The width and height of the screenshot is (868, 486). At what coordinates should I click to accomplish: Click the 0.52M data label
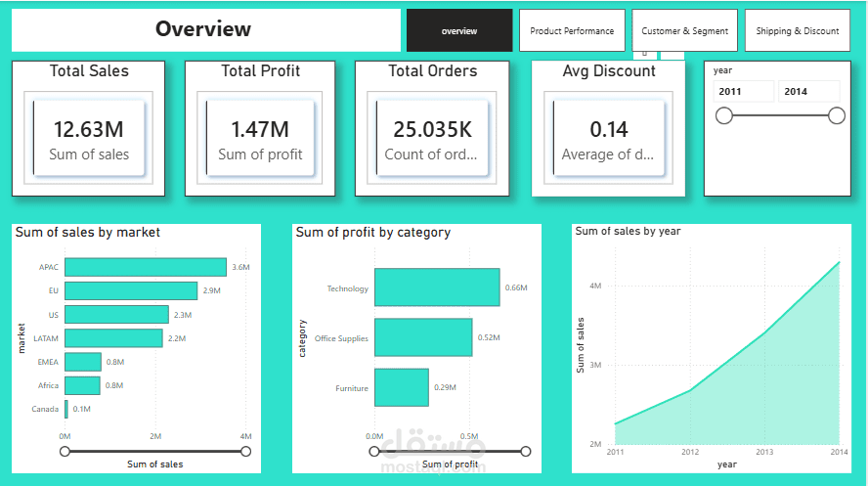[489, 337]
